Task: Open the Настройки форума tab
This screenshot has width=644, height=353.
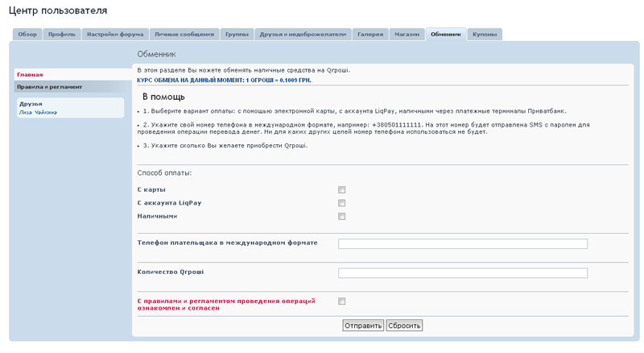Action: point(115,35)
